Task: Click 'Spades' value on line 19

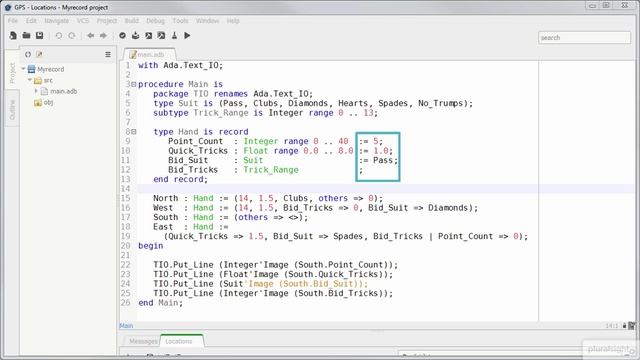Action: pyautogui.click(x=348, y=236)
